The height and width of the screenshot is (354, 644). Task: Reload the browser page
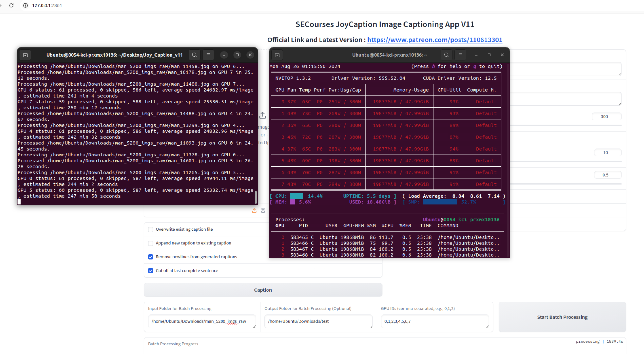click(x=11, y=5)
